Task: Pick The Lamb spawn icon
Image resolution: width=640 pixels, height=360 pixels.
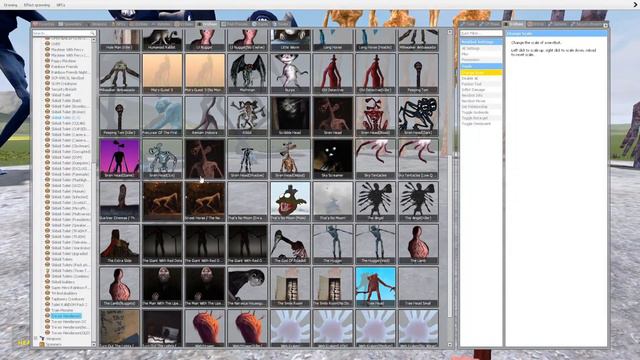Action: 418,244
